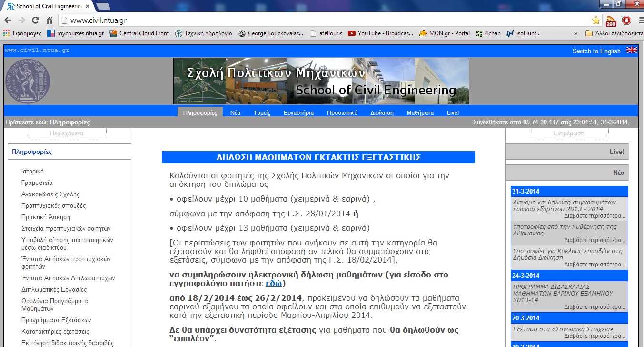The height and width of the screenshot is (347, 644).
Task: Expand the Περιεχόμενα panel header
Action: click(67, 133)
